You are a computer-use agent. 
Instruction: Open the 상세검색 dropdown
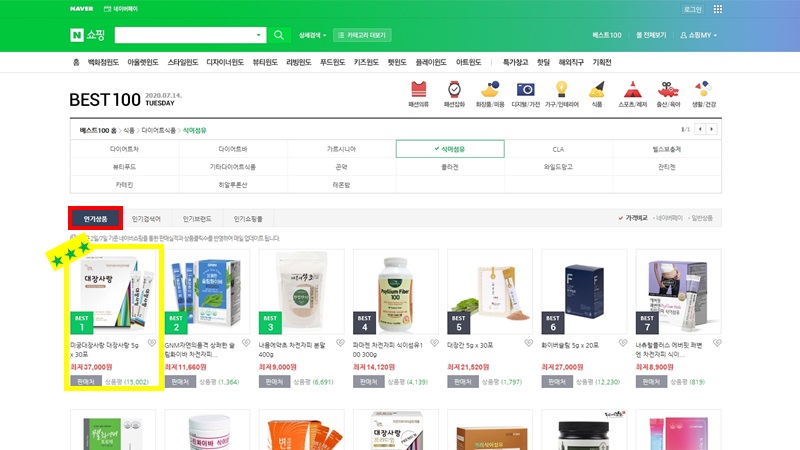point(312,35)
